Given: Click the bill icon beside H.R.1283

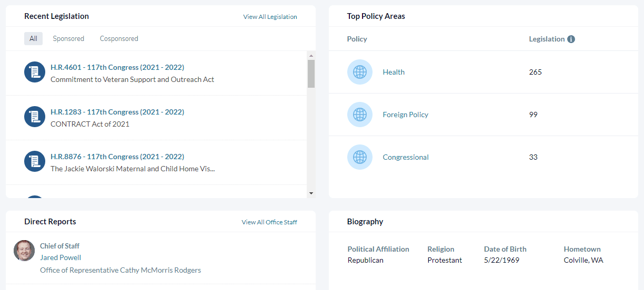Looking at the screenshot, I should 35,117.
